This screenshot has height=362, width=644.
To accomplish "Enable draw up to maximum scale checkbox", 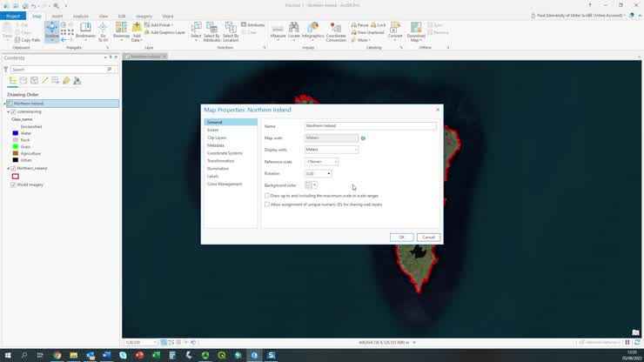I will coord(267,196).
